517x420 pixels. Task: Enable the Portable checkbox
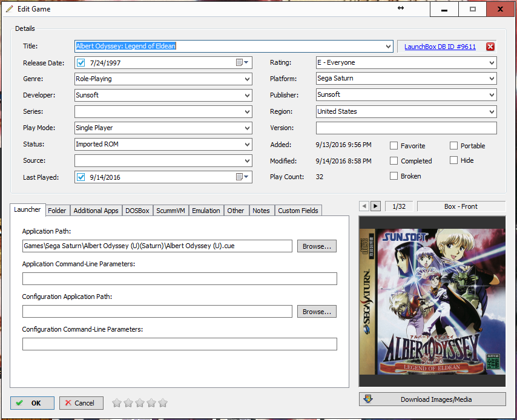453,145
